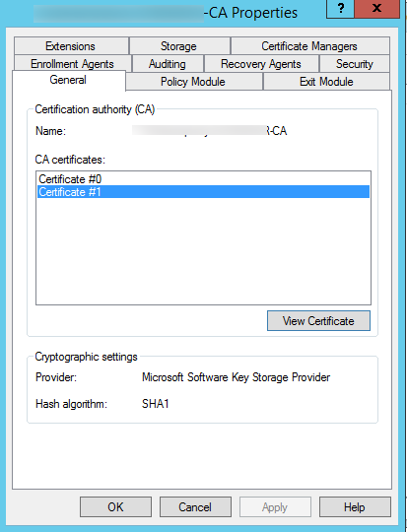The height and width of the screenshot is (532, 407).
Task: Switch to Enrollment Agents tab
Action: pos(72,64)
